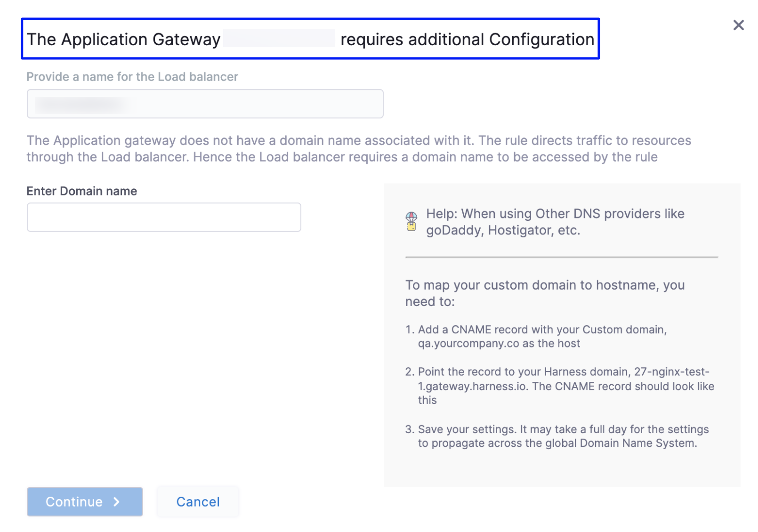This screenshot has width=758, height=532.
Task: Close the configuration dialog with X
Action: coord(738,25)
